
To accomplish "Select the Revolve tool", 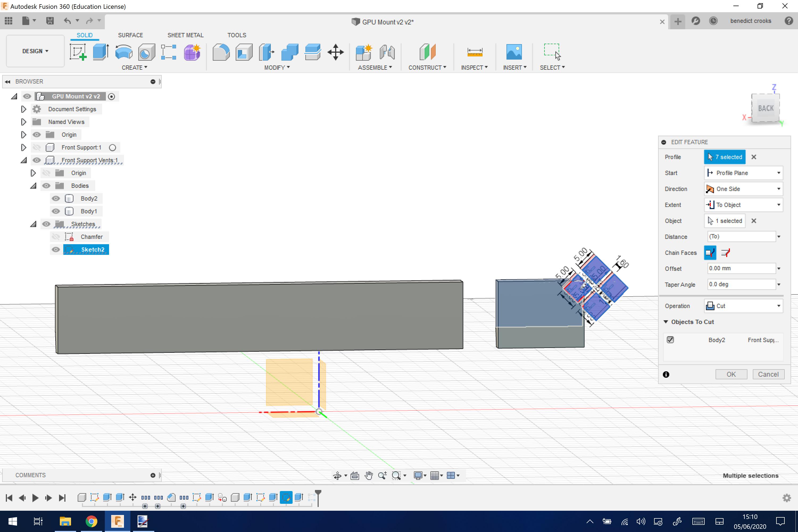I will coord(124,52).
